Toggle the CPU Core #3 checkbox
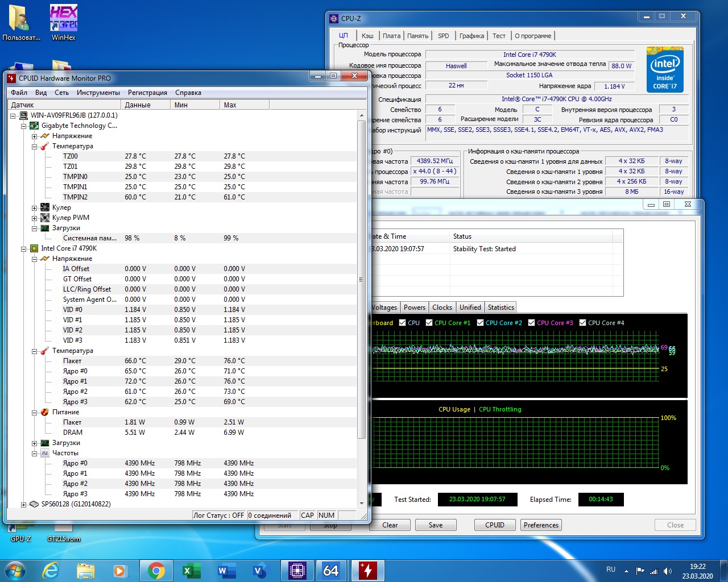Image resolution: width=728 pixels, height=582 pixels. 532,323
